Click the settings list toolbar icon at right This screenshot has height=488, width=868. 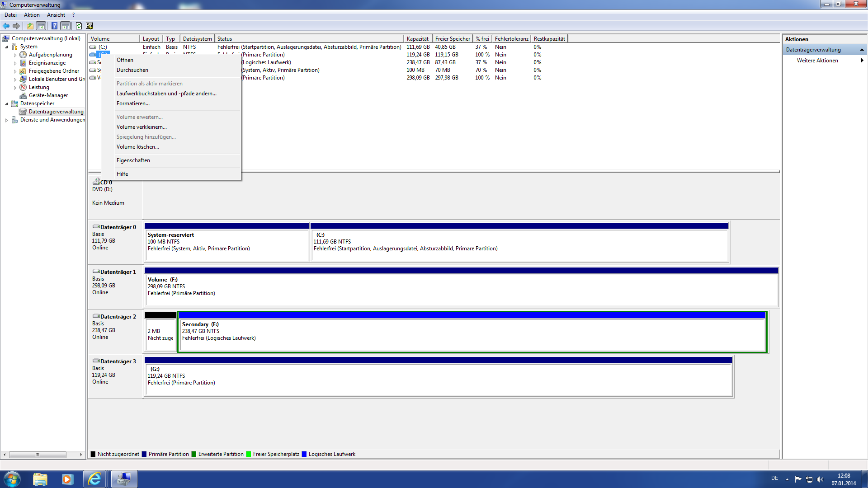point(90,26)
